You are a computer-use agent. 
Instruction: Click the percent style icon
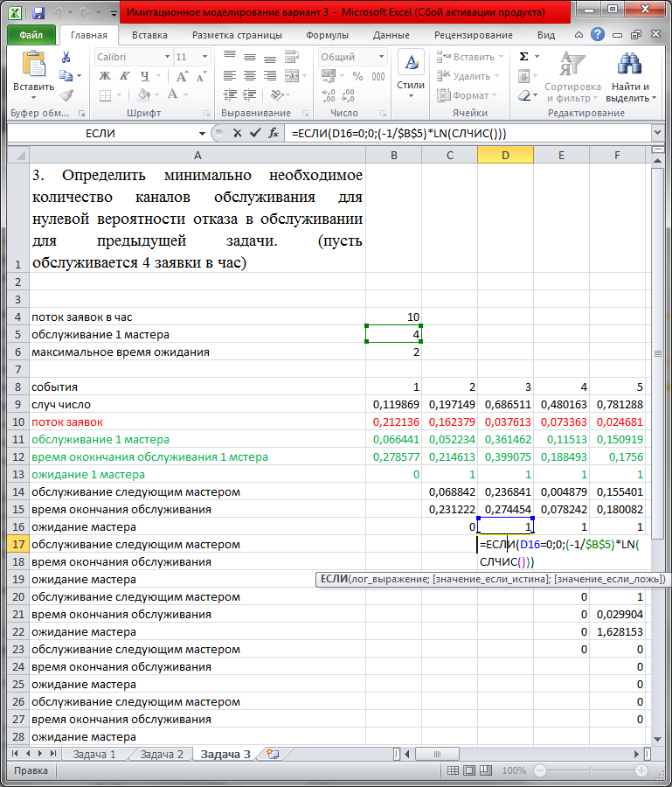pos(357,76)
